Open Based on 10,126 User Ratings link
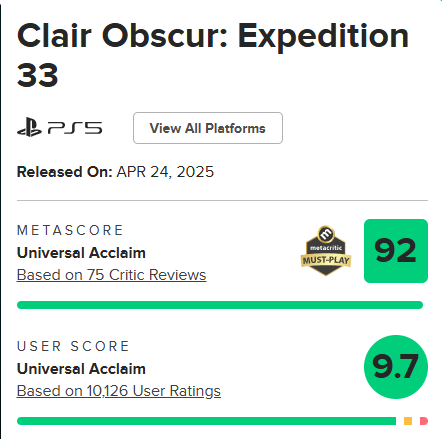The height and width of the screenshot is (439, 442). pos(119,391)
